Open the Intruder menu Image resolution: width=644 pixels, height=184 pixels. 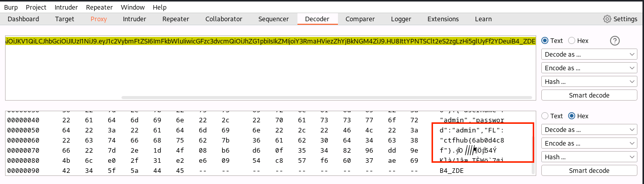coord(66,8)
